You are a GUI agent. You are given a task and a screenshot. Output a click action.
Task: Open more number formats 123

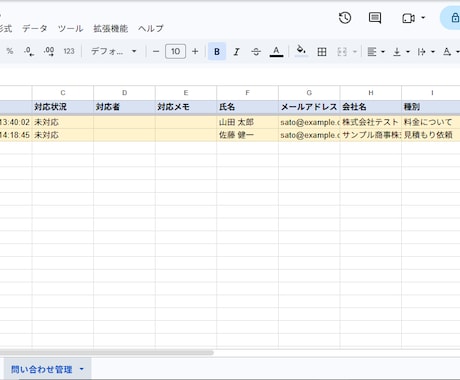[x=69, y=51]
